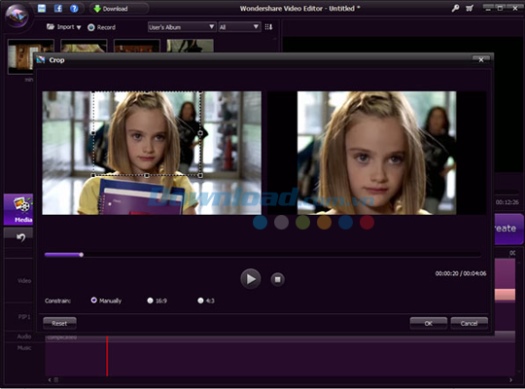The height and width of the screenshot is (389, 525).
Task: Click the Cancel button
Action: tap(469, 323)
